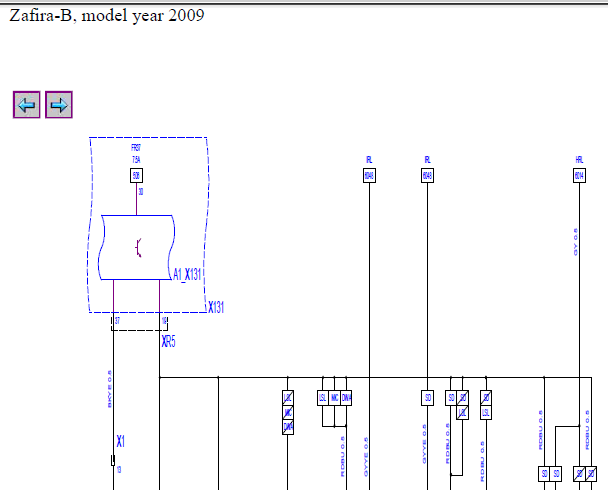This screenshot has height=490, width=608.
Task: Select the transistor symbol inside A1_X131 module
Action: (x=139, y=248)
